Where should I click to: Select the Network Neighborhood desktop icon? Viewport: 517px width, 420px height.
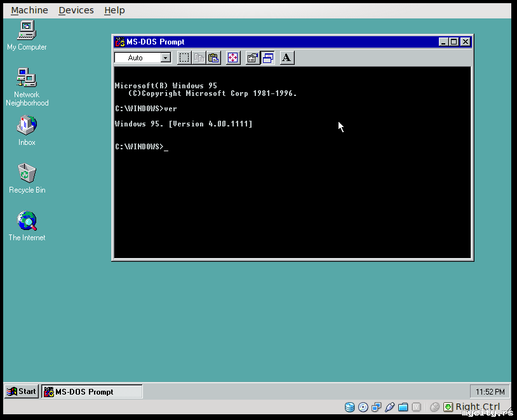(27, 87)
